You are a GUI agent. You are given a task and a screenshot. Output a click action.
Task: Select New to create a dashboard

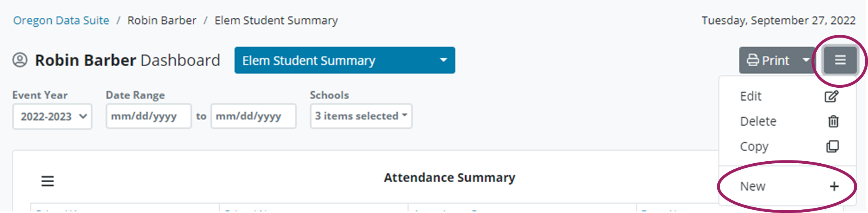(753, 186)
